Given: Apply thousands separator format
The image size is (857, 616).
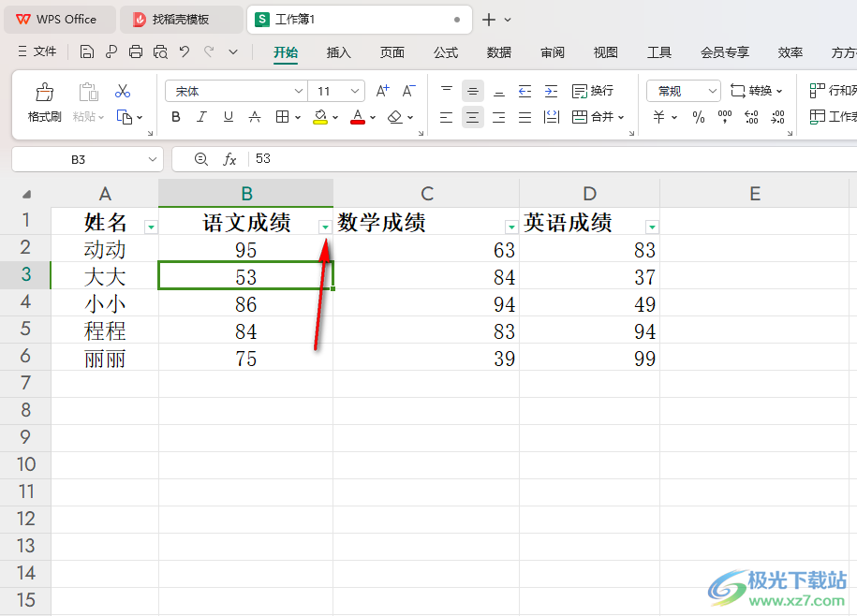Looking at the screenshot, I should (725, 117).
